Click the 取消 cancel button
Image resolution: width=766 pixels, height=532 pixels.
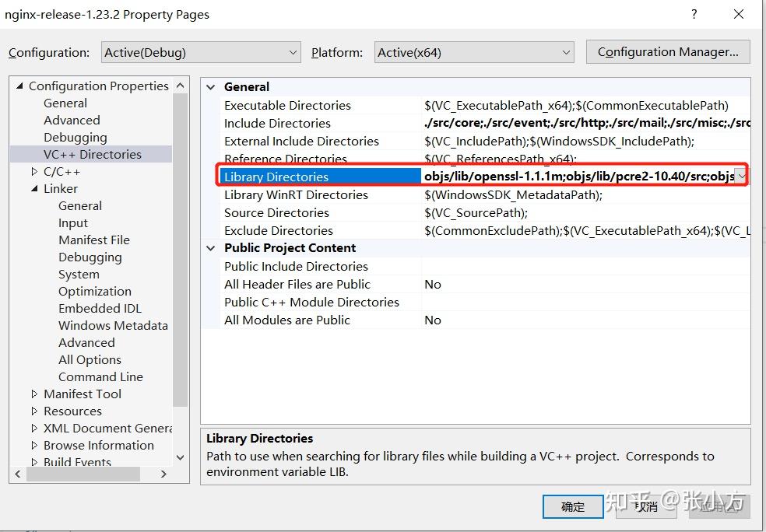645,506
